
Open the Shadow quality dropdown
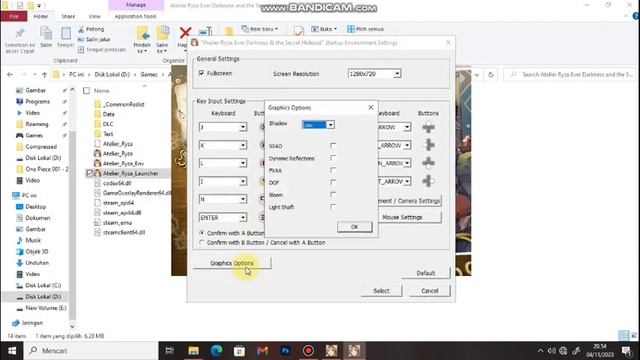click(x=331, y=125)
